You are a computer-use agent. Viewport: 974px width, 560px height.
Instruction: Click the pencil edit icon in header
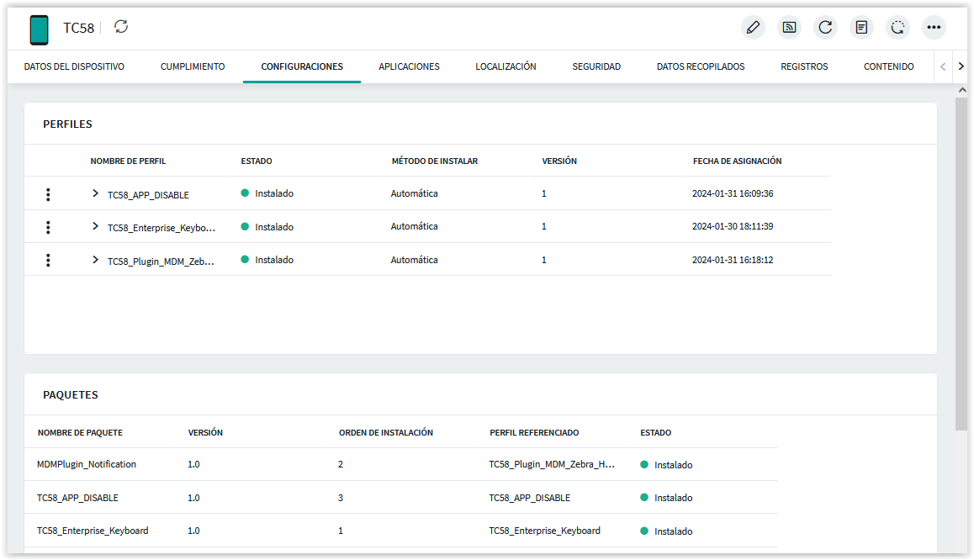[x=753, y=28]
